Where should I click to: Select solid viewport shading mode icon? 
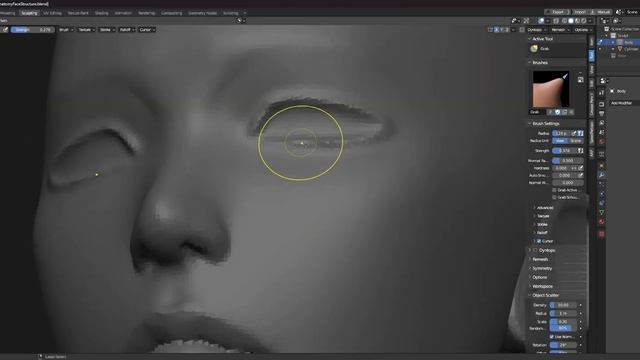coord(571,21)
